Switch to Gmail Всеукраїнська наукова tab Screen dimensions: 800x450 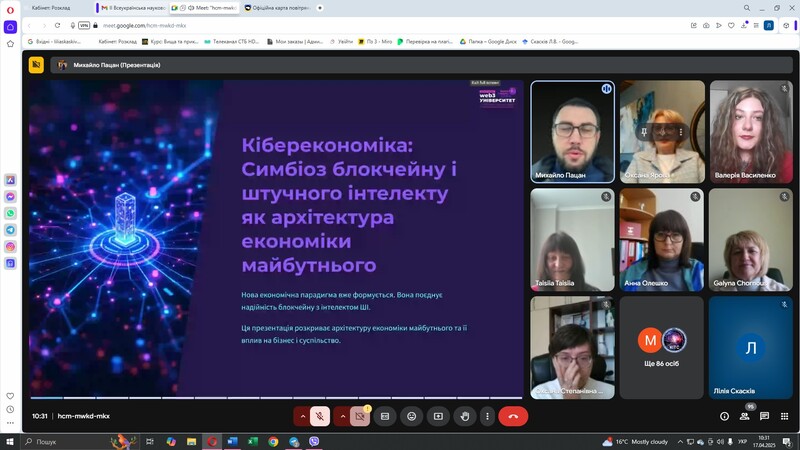133,8
